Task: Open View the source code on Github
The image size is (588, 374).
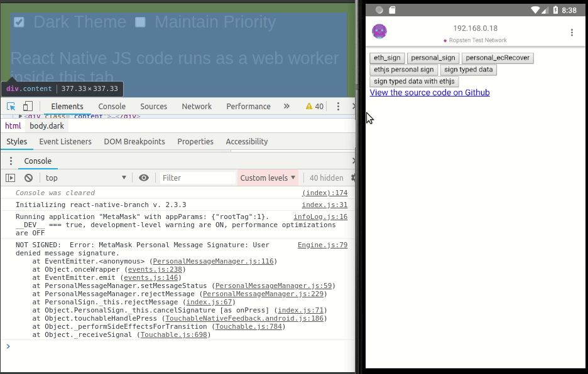Action: pyautogui.click(x=430, y=93)
